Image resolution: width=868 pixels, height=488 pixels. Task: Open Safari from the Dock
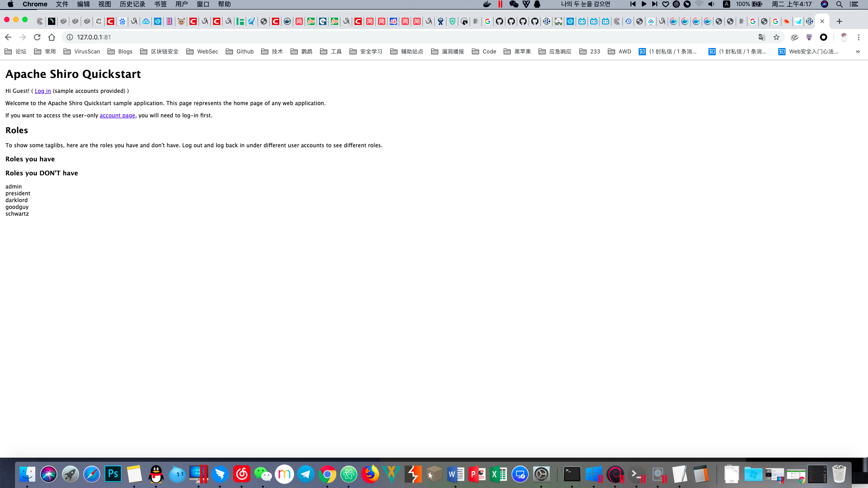[92, 474]
